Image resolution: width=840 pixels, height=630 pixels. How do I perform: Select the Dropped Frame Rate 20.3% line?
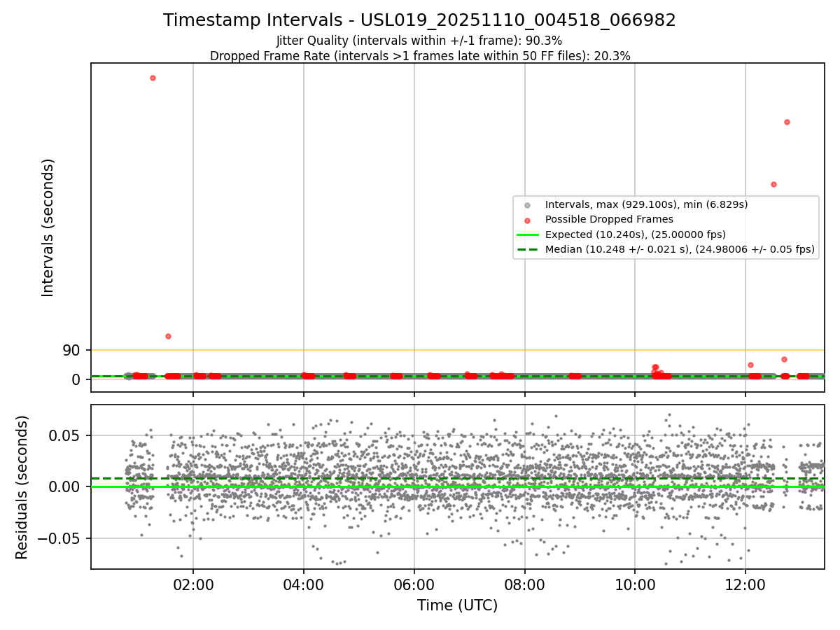pyautogui.click(x=420, y=56)
